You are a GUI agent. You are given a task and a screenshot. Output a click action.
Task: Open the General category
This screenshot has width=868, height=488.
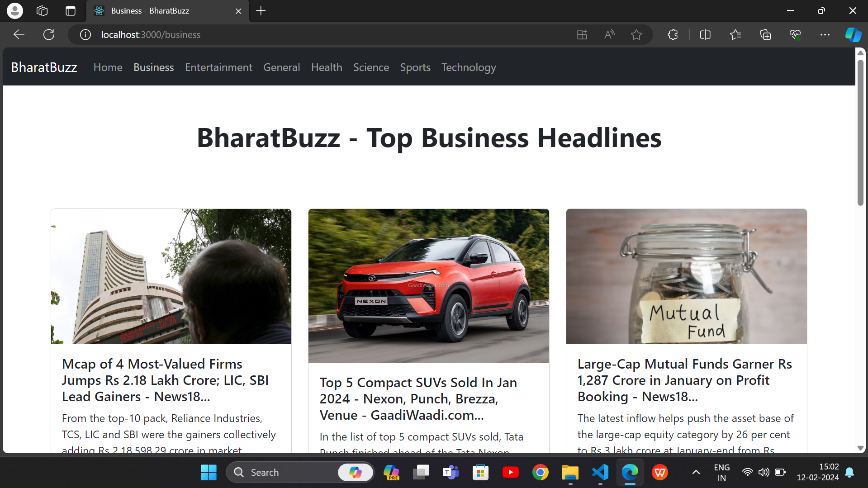click(282, 67)
